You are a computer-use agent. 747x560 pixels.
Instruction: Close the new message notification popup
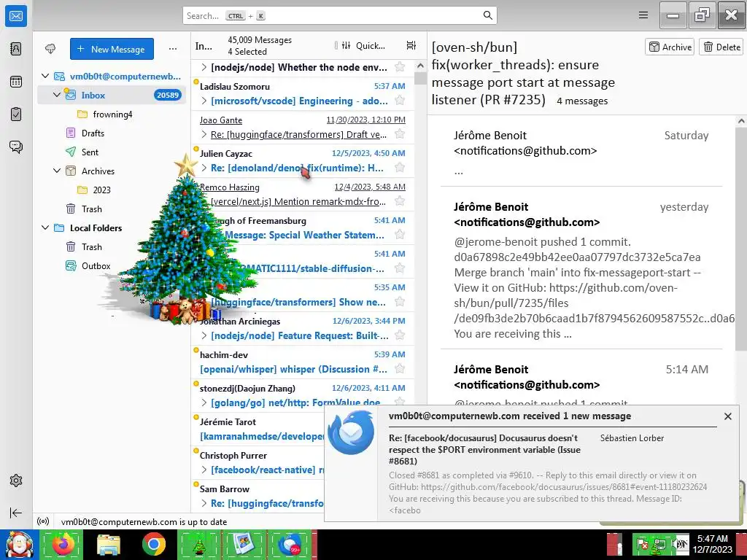727,416
